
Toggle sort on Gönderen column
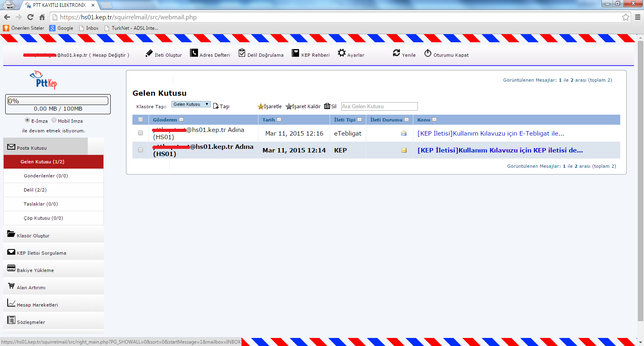pos(181,119)
